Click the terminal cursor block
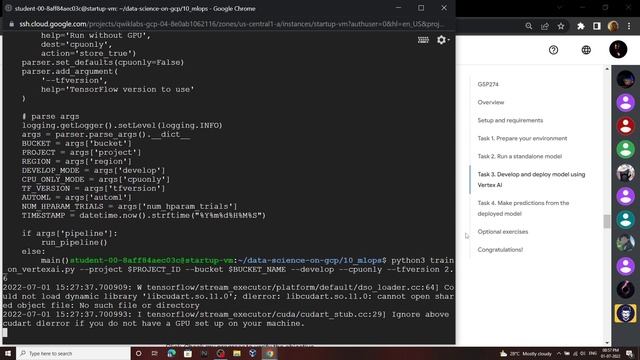 [x=5, y=332]
